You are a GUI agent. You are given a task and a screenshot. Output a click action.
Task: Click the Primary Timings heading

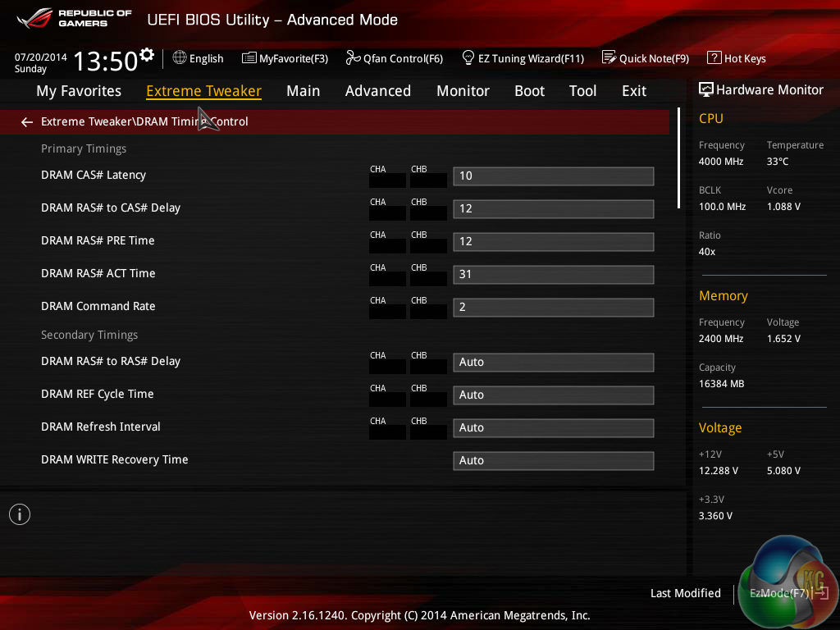84,149
